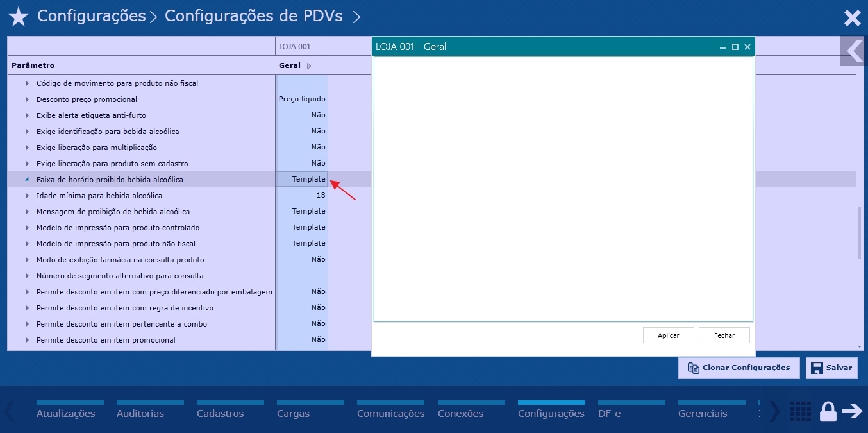Click inside the LOJA 001 dialog text area
Image resolution: width=868 pixels, height=433 pixels.
click(x=563, y=189)
